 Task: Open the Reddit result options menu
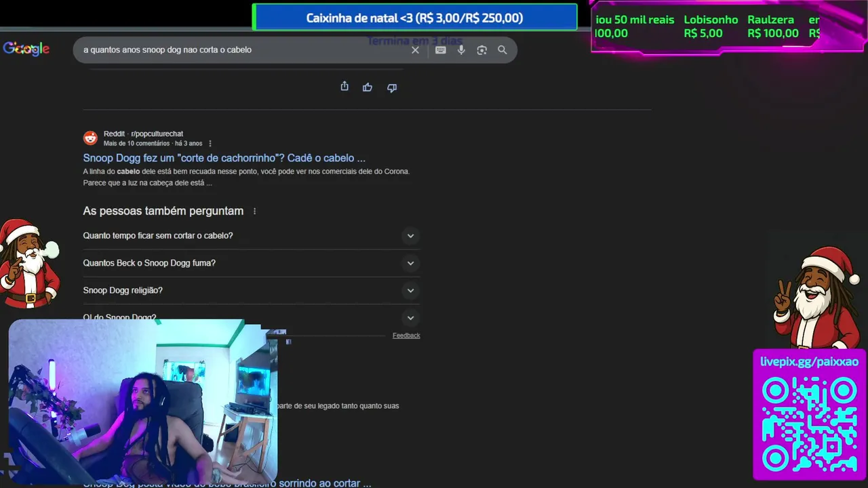click(210, 144)
